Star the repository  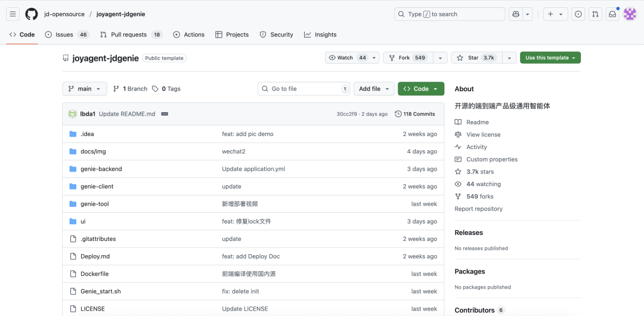pyautogui.click(x=476, y=57)
